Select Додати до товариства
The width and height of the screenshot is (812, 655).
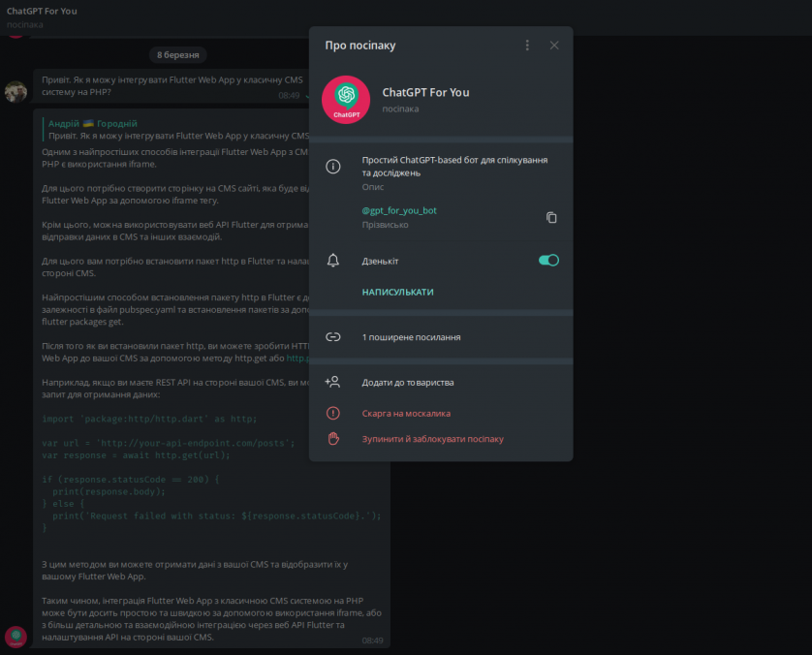pos(408,383)
